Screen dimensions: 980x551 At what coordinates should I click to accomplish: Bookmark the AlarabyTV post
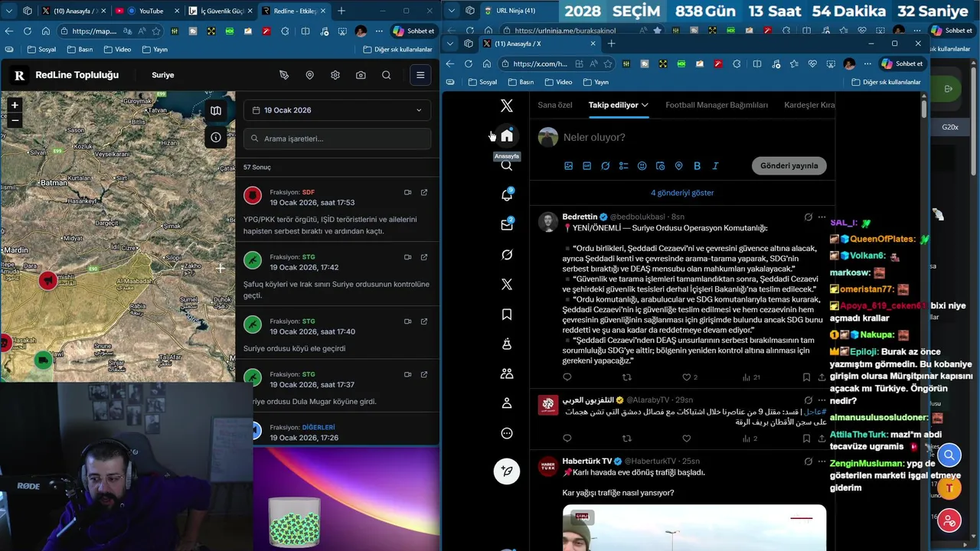pyautogui.click(x=806, y=439)
